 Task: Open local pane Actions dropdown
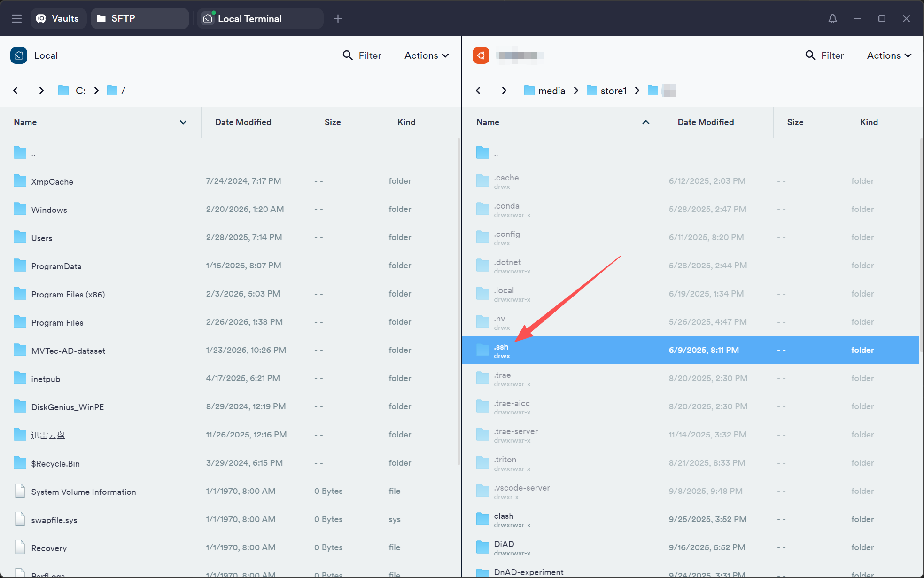tap(427, 55)
